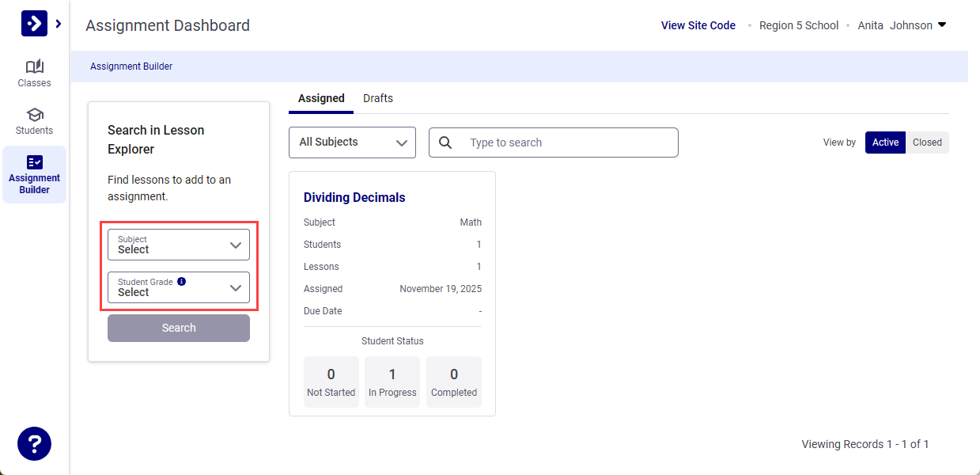View Active assignments
Screen dimensions: 980x475
(884, 142)
